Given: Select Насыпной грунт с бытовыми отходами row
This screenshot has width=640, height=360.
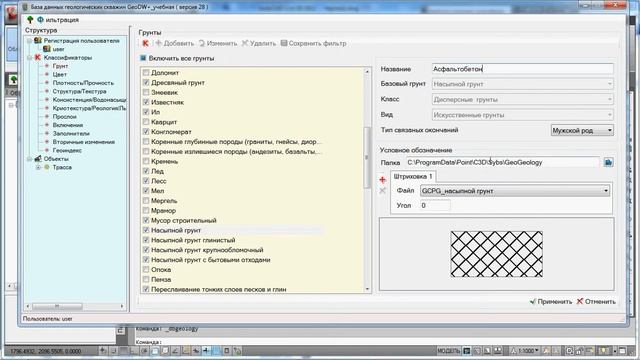Looking at the screenshot, I should (211, 260).
